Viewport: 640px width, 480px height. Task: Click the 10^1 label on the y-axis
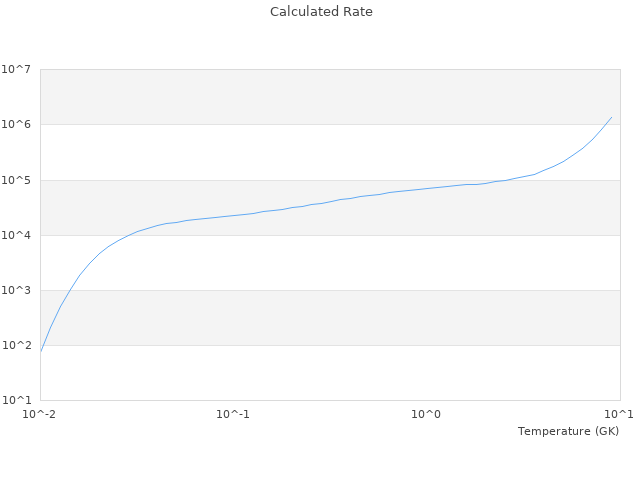[x=16, y=400]
